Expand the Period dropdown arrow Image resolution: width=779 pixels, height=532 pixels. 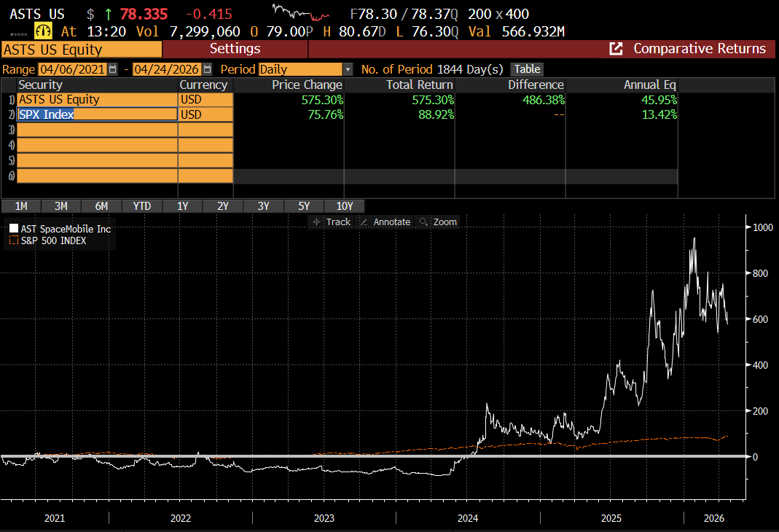point(348,69)
